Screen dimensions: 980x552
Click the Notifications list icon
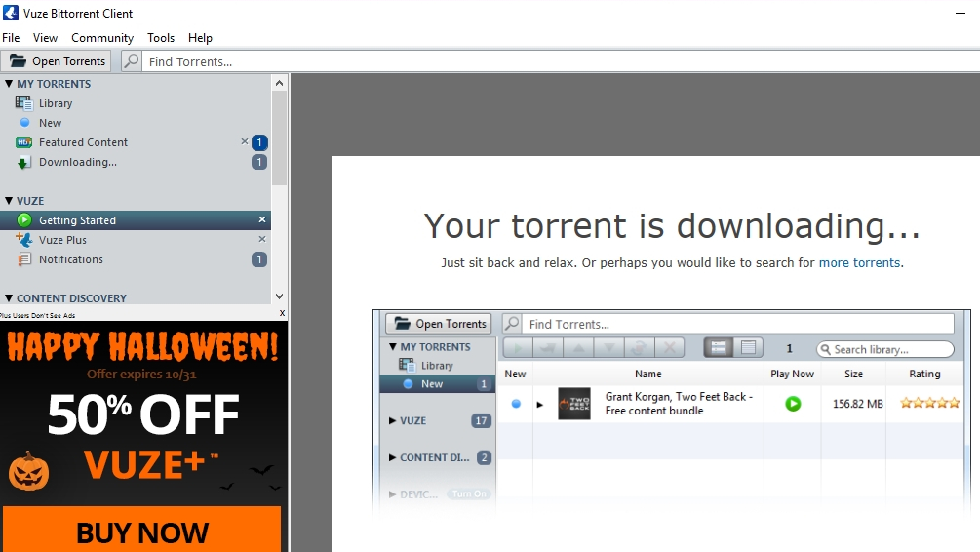click(23, 259)
